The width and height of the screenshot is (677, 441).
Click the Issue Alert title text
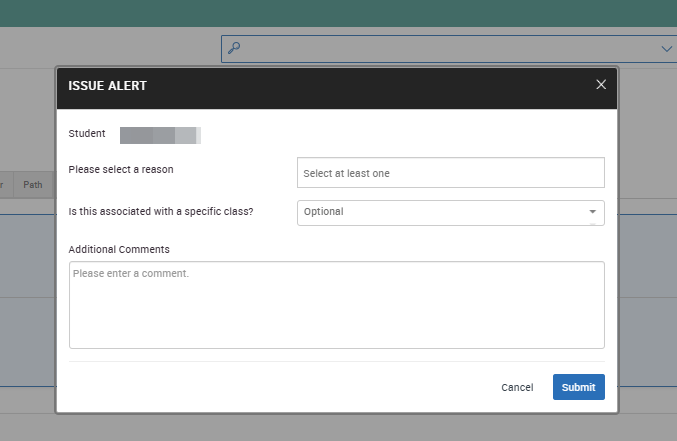[x=108, y=86]
